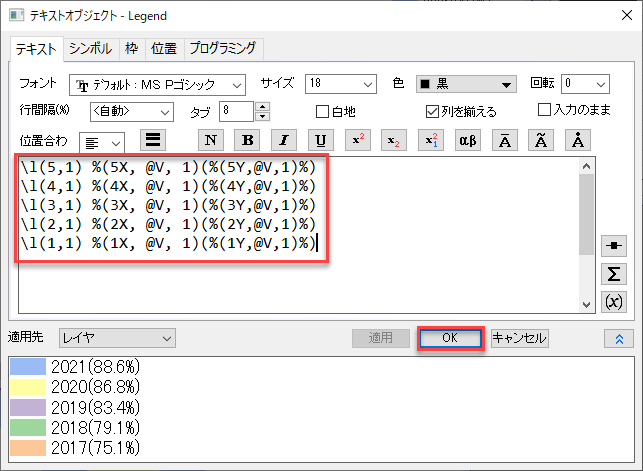Collapse preview with double-chevron button
Viewport: 643px width, 471px height.
[619, 339]
